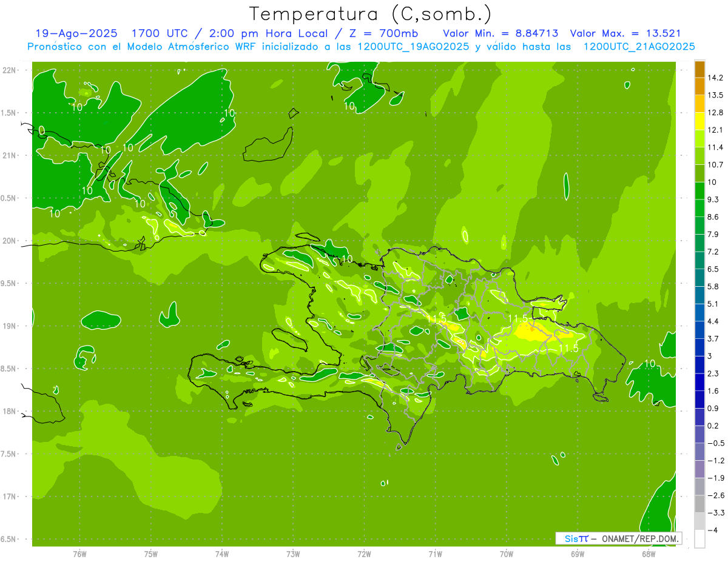Pick the orange colorbar swatch between 13.5 and 14.2

point(699,87)
